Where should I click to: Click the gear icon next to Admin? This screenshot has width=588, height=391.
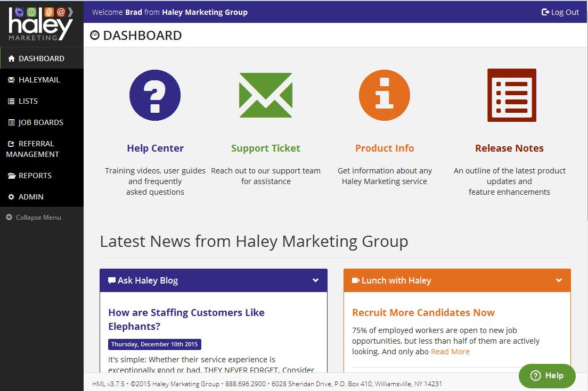[x=11, y=197]
